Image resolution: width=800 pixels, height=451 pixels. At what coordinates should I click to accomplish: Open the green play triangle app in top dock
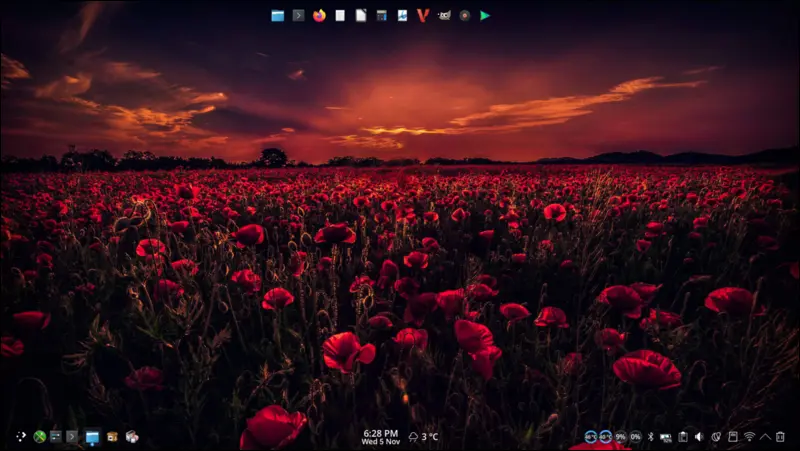485,16
